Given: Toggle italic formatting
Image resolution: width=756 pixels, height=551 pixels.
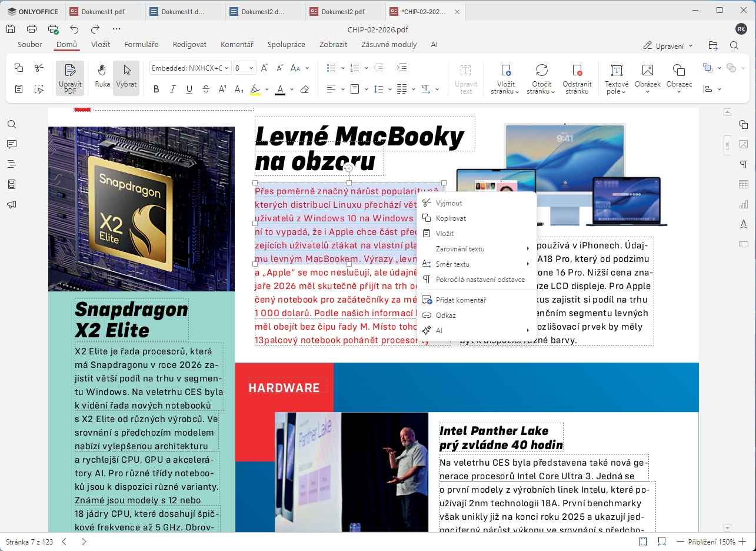Looking at the screenshot, I should 172,89.
